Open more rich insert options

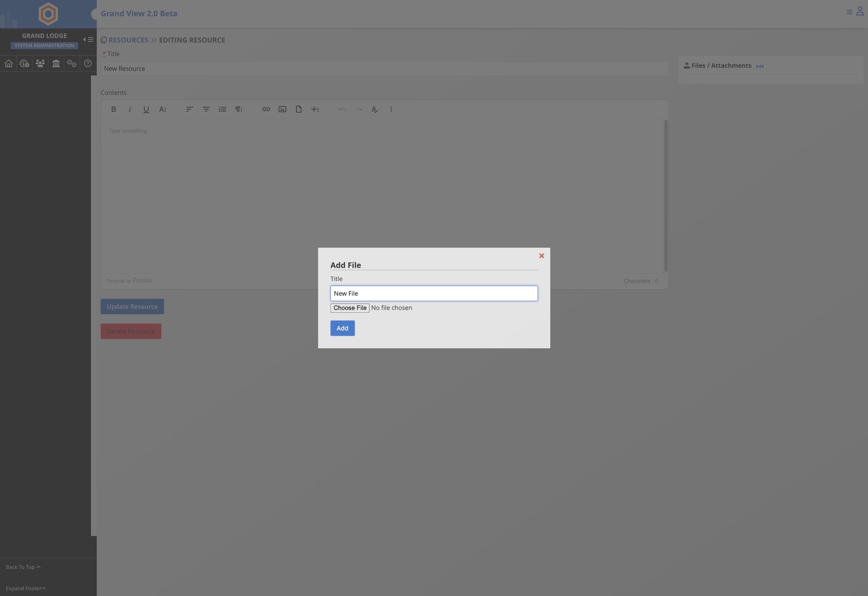315,110
